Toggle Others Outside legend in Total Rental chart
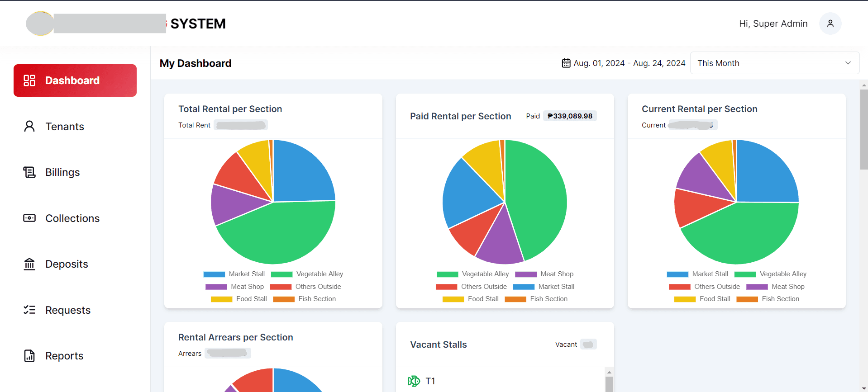 point(305,287)
